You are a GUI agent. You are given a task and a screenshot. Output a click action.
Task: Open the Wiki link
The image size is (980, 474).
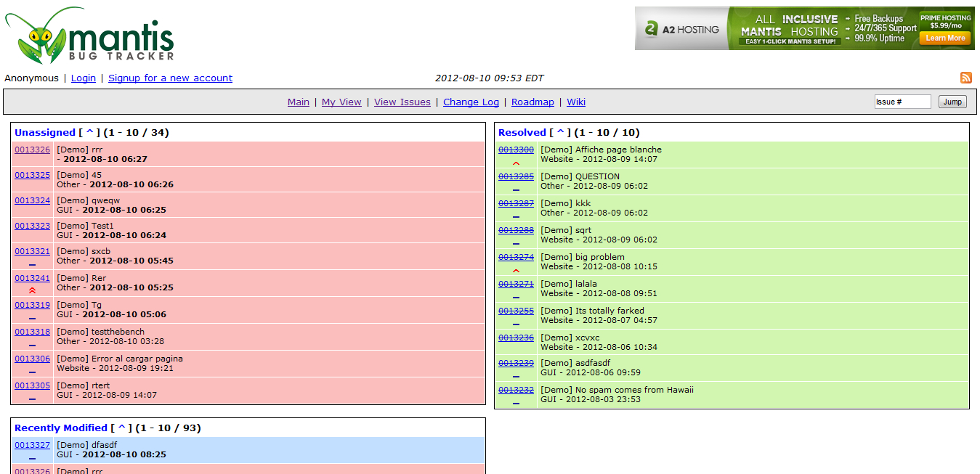[x=576, y=102]
